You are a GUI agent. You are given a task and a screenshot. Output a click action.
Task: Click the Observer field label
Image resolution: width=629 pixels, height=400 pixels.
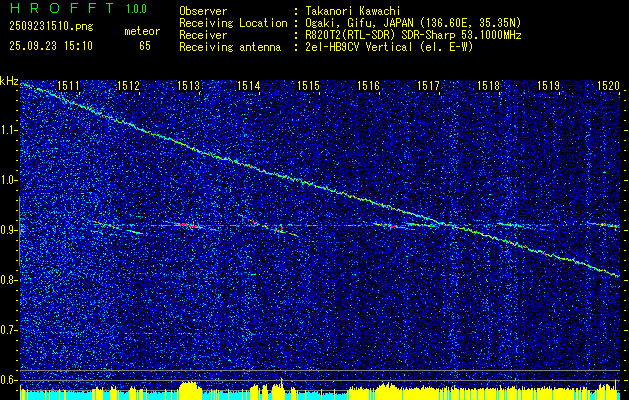203,11
